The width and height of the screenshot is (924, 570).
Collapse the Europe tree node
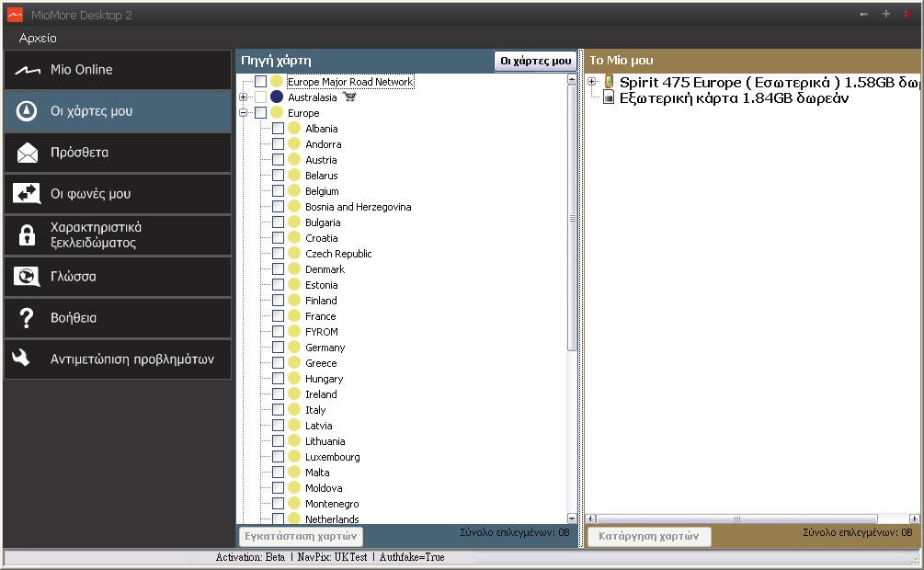click(x=243, y=112)
